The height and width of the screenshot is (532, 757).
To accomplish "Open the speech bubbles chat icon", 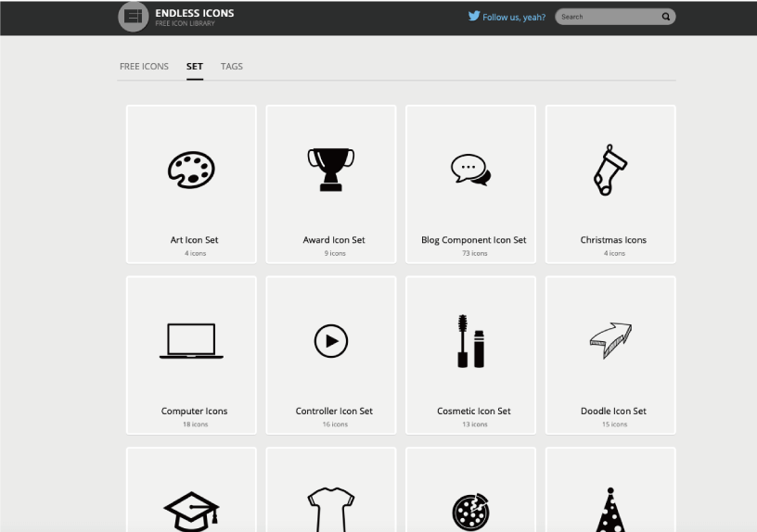I will click(x=470, y=170).
